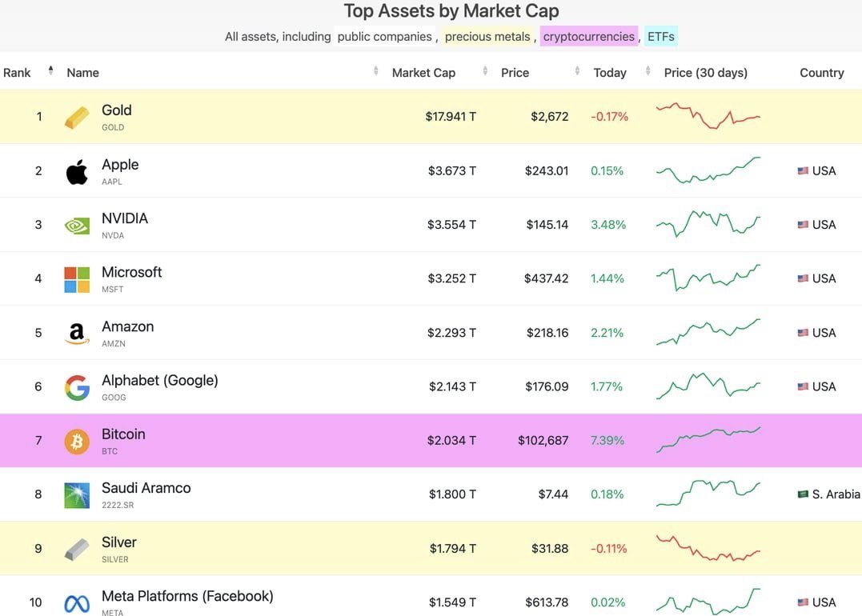Click the USA flag in NVIDIA row
Viewport: 862px width, 616px height.
click(x=803, y=225)
